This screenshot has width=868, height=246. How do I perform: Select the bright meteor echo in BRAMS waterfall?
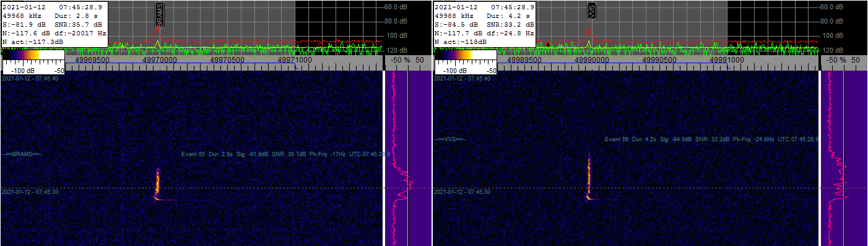[157, 185]
